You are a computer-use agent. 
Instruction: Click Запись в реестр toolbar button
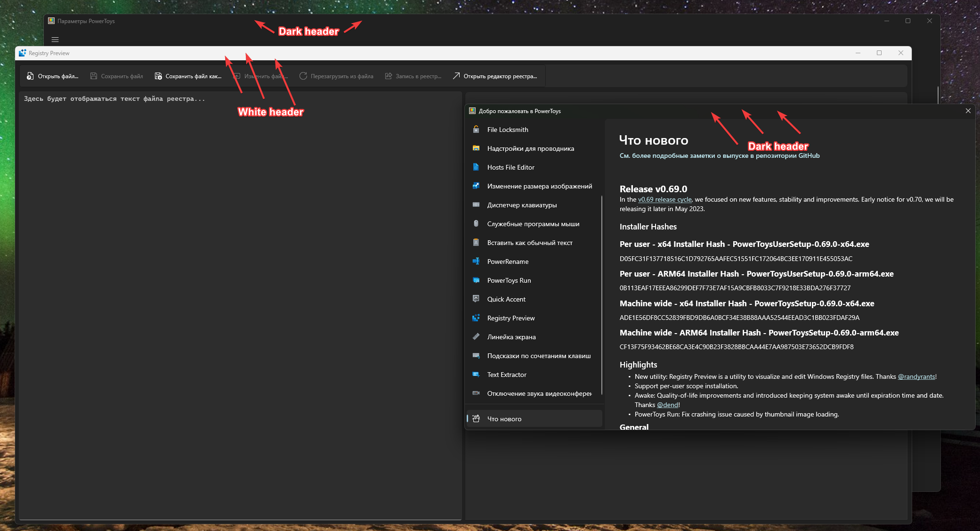click(x=413, y=76)
